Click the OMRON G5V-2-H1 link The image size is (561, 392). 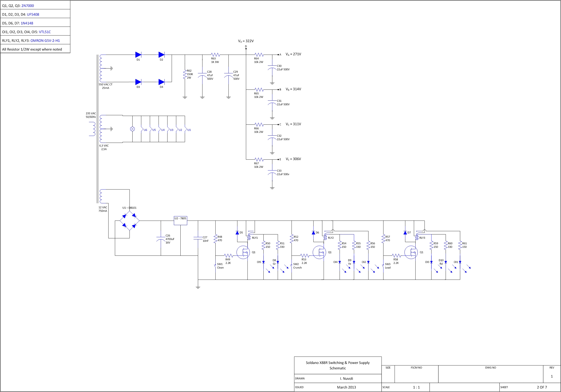point(45,41)
